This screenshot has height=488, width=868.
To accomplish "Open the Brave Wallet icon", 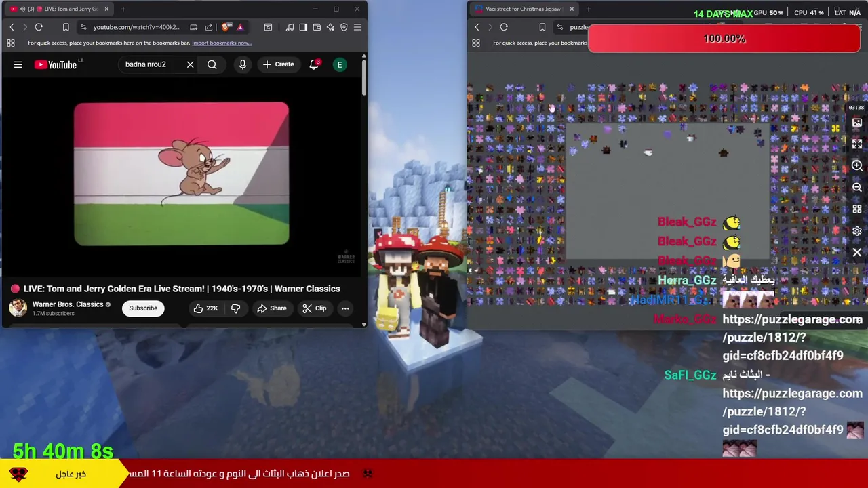I will point(317,27).
